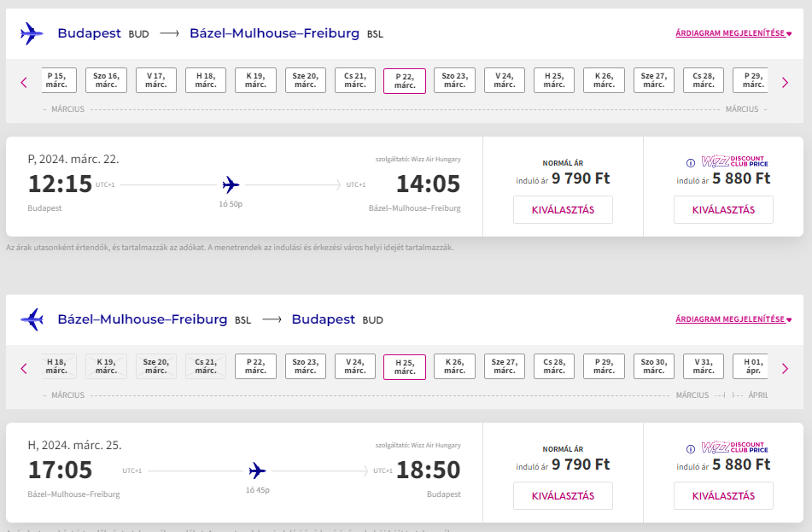Choose discount club 5 880 Ft outbound Kiválasztás

pyautogui.click(x=723, y=210)
